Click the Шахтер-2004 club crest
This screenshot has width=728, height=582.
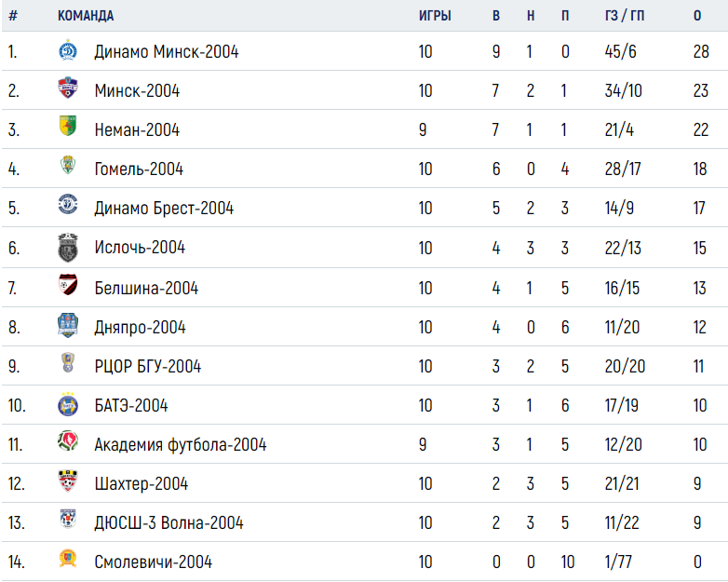[x=68, y=480]
